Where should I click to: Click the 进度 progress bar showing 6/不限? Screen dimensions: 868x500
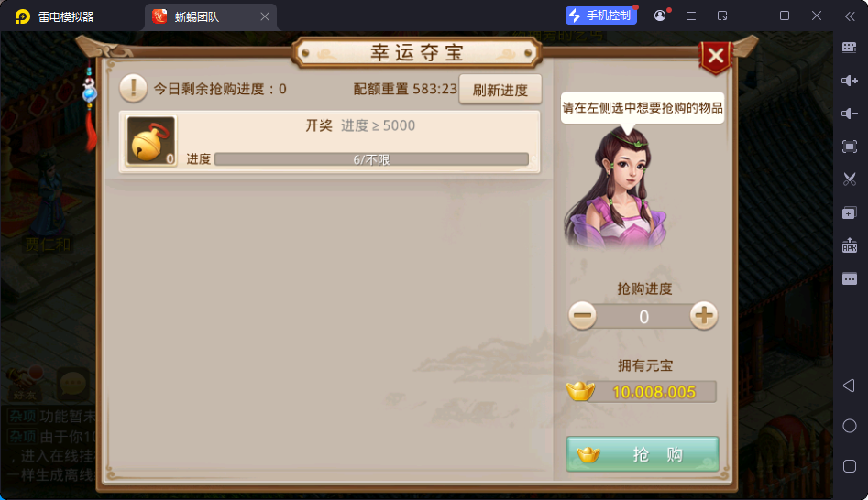coord(371,160)
